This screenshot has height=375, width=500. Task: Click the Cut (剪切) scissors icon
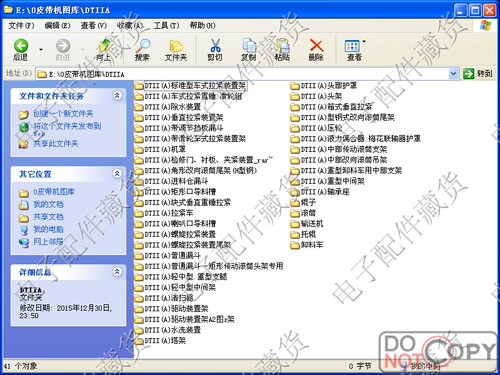point(215,49)
